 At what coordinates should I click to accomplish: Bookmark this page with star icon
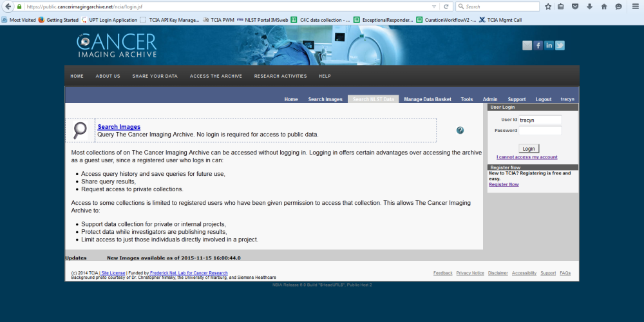[548, 6]
